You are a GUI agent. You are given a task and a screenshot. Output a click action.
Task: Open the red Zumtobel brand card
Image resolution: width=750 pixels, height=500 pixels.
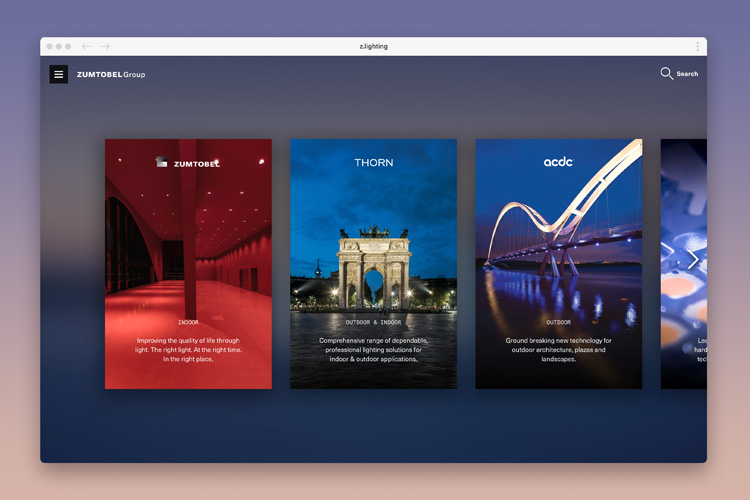(x=188, y=264)
